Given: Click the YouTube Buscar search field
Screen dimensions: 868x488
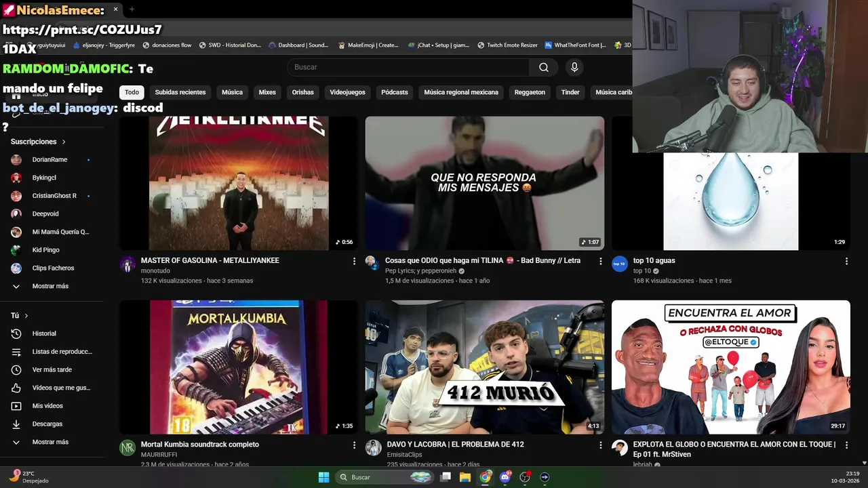Looking at the screenshot, I should [409, 67].
